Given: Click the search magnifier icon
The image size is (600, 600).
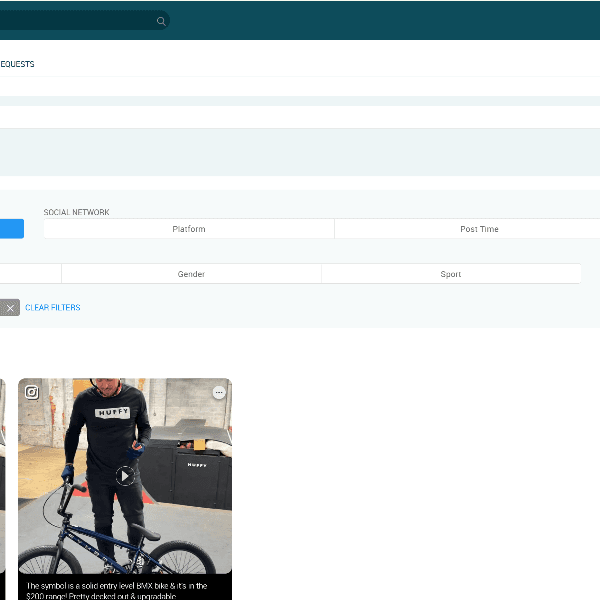Looking at the screenshot, I should (x=161, y=21).
